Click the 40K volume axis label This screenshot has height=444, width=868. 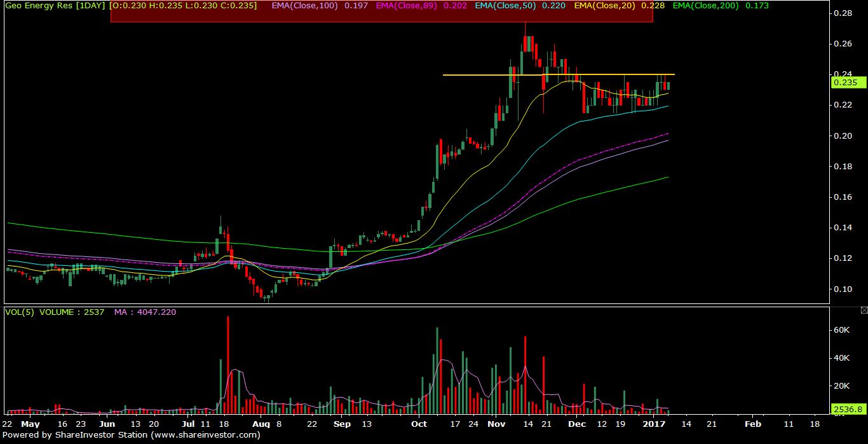842,357
